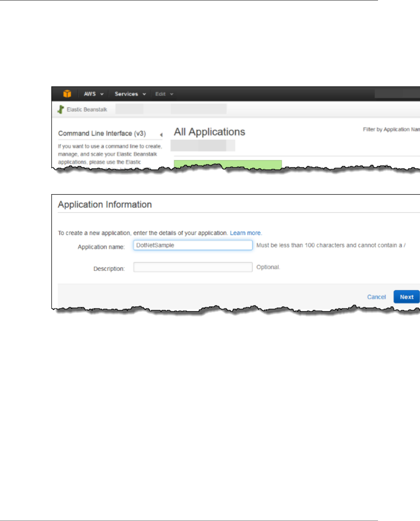Open the Learn more link

point(245,233)
